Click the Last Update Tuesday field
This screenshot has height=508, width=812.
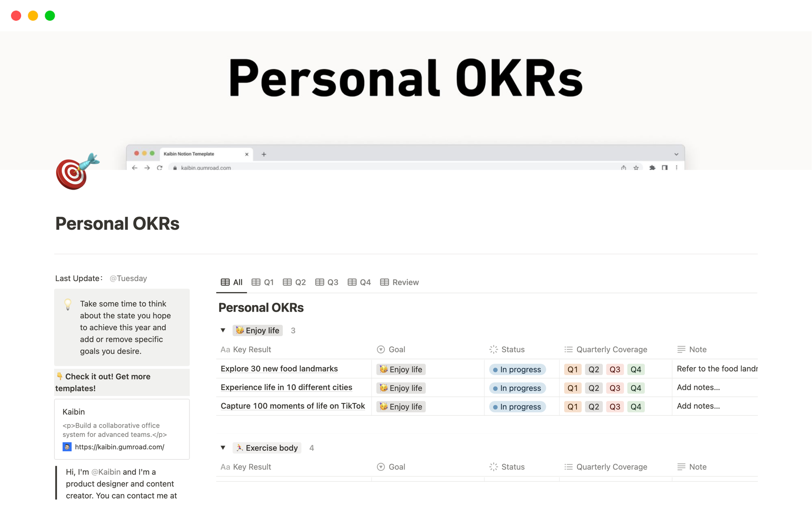pos(127,277)
